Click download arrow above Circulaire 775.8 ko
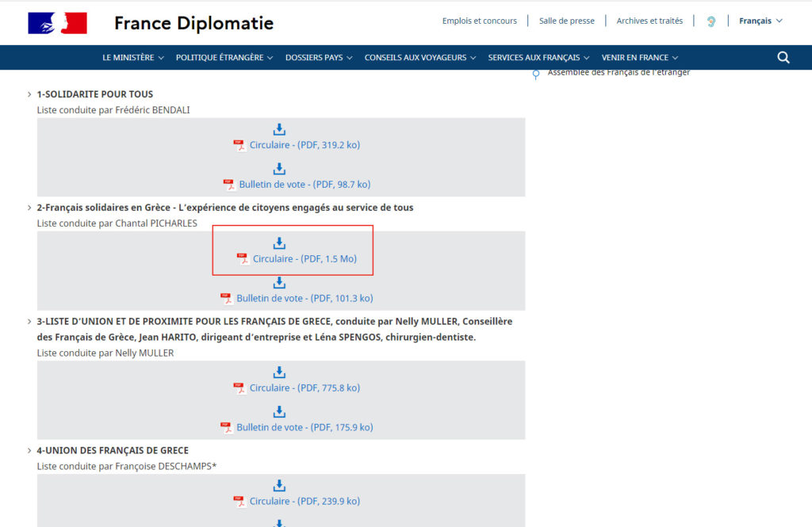The height and width of the screenshot is (527, 812). 279,372
